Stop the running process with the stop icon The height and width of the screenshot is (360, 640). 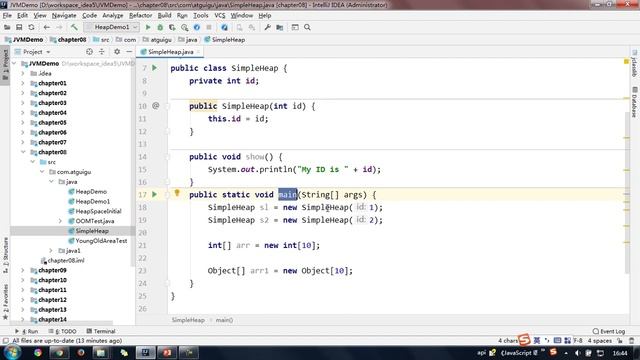(209, 27)
